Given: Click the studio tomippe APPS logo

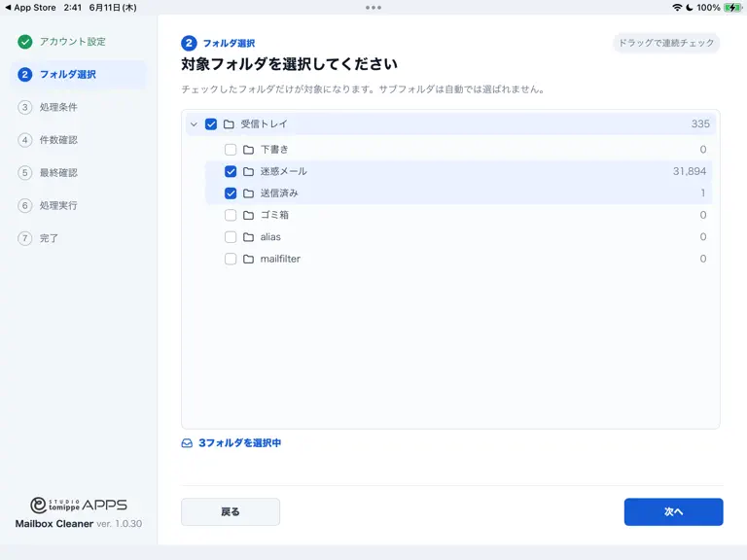Looking at the screenshot, I should click(x=79, y=505).
